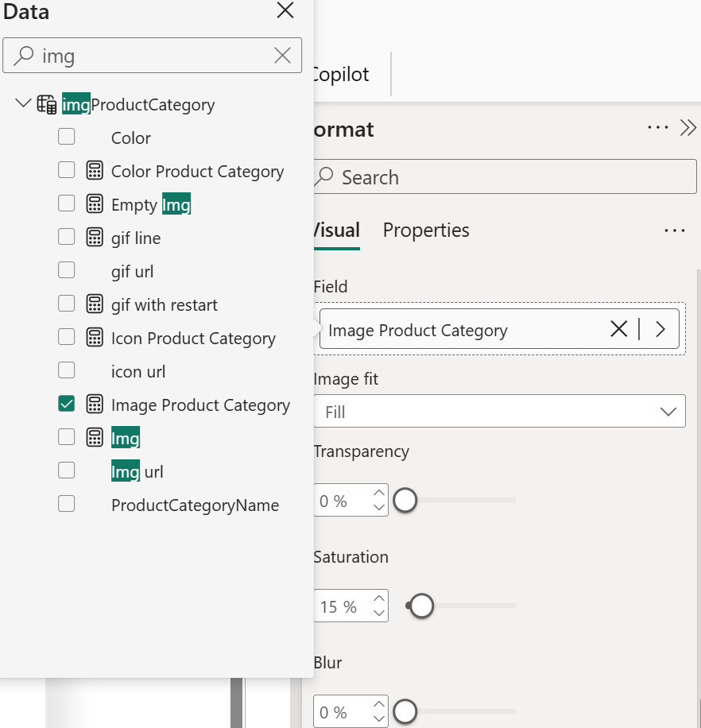Clear the img search text
Viewport: 701px width, 728px height.
(282, 56)
